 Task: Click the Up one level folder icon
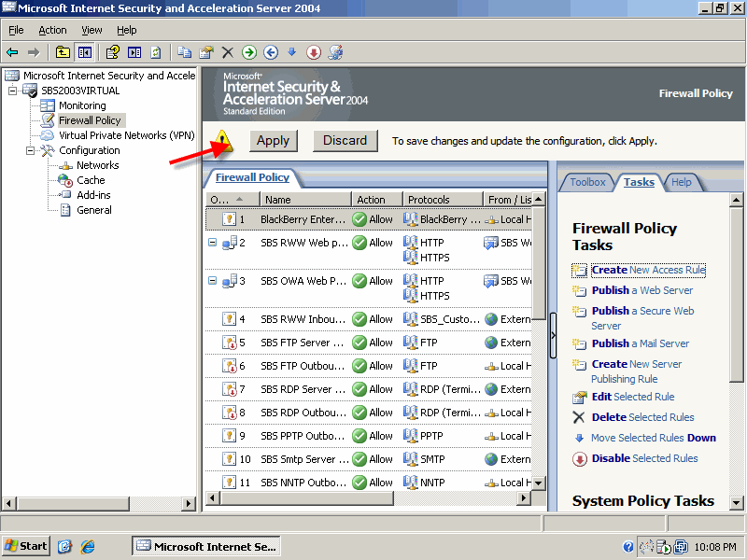click(63, 52)
